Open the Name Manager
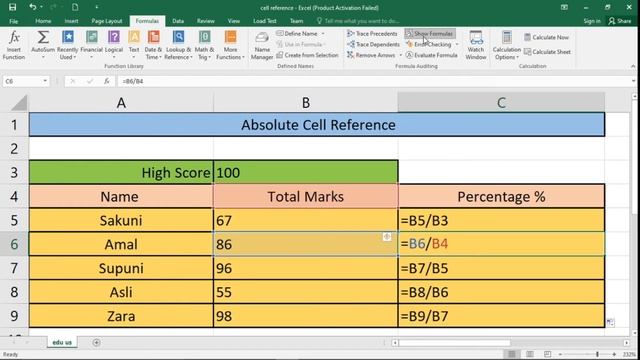Viewport: 640px width, 360px height. 262,45
